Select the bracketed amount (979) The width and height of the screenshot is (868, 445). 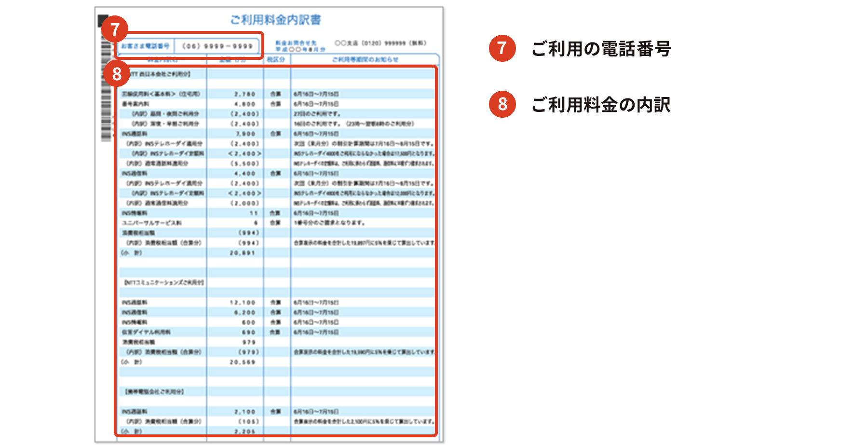249,352
